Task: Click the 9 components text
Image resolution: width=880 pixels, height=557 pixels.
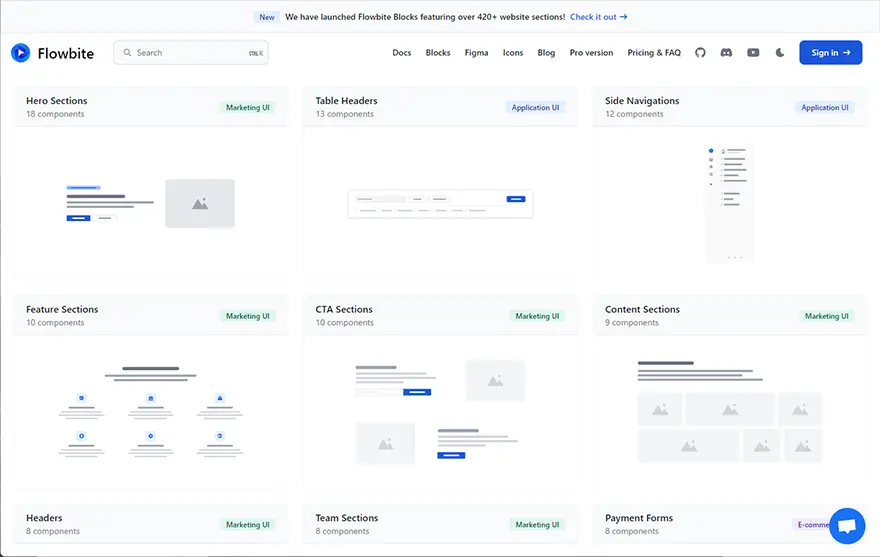Action: [x=632, y=323]
